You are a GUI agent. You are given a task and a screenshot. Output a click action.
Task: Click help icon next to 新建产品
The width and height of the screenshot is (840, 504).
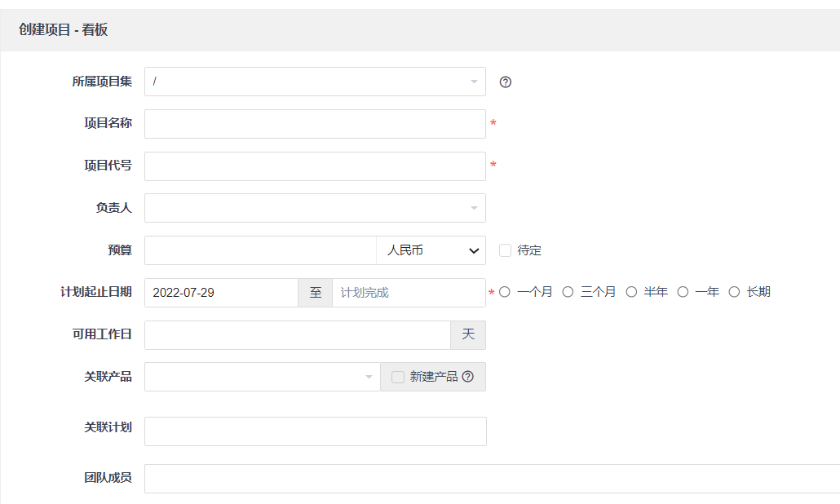pos(467,377)
